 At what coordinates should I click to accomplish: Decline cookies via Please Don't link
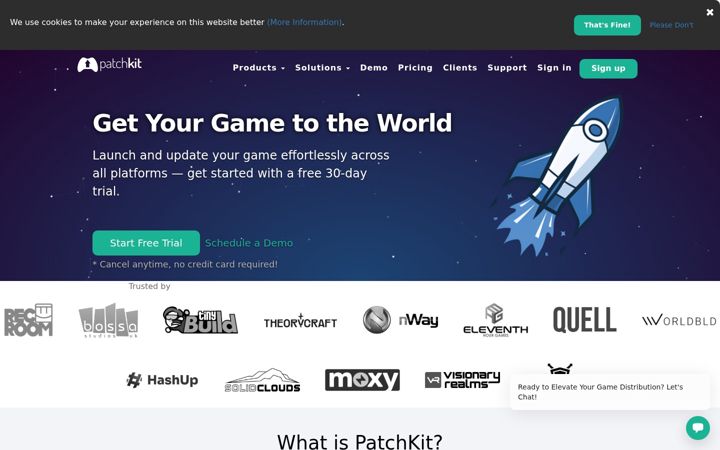tap(671, 25)
